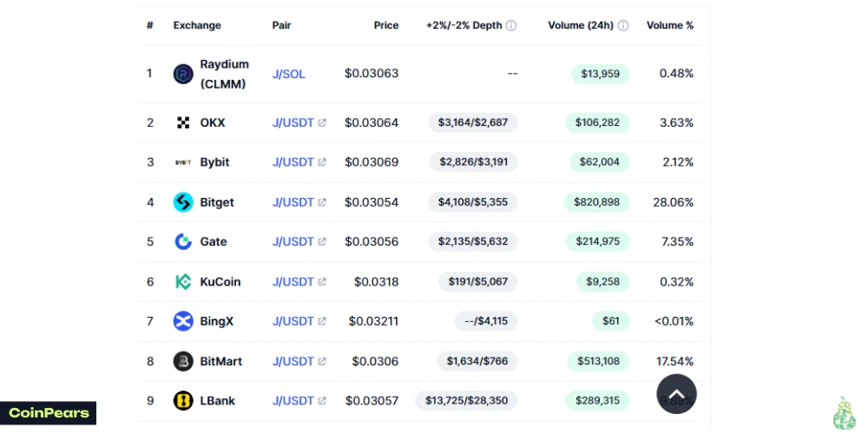Image resolution: width=868 pixels, height=434 pixels.
Task: Open the OKX J/USDT pair link
Action: (x=293, y=122)
